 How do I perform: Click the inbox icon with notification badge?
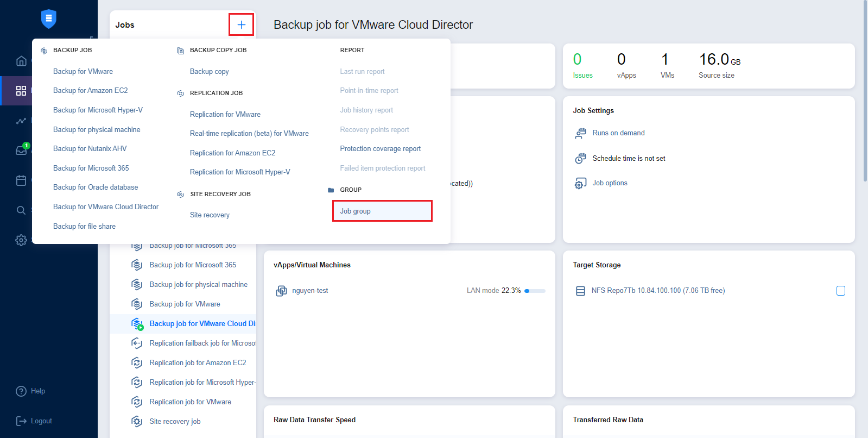[x=21, y=151]
